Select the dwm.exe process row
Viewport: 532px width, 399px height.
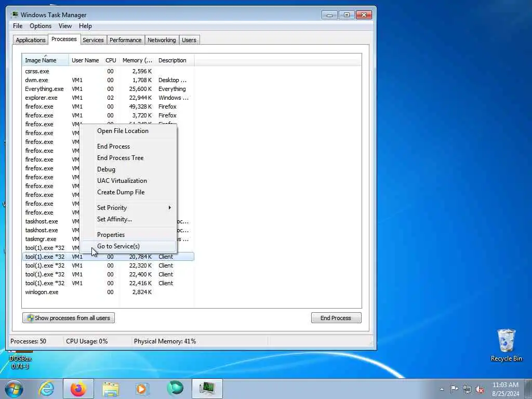(108, 80)
